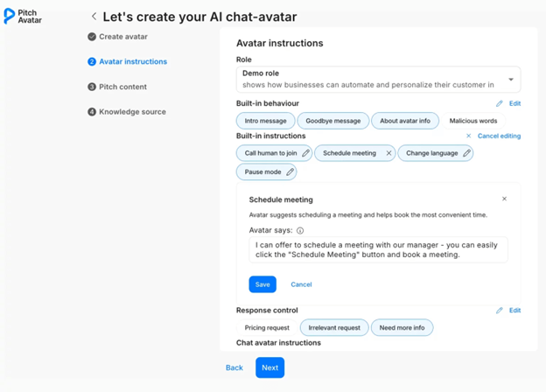Viewport: 546px width, 392px height.
Task: Open the Create avatar step
Action: (122, 37)
